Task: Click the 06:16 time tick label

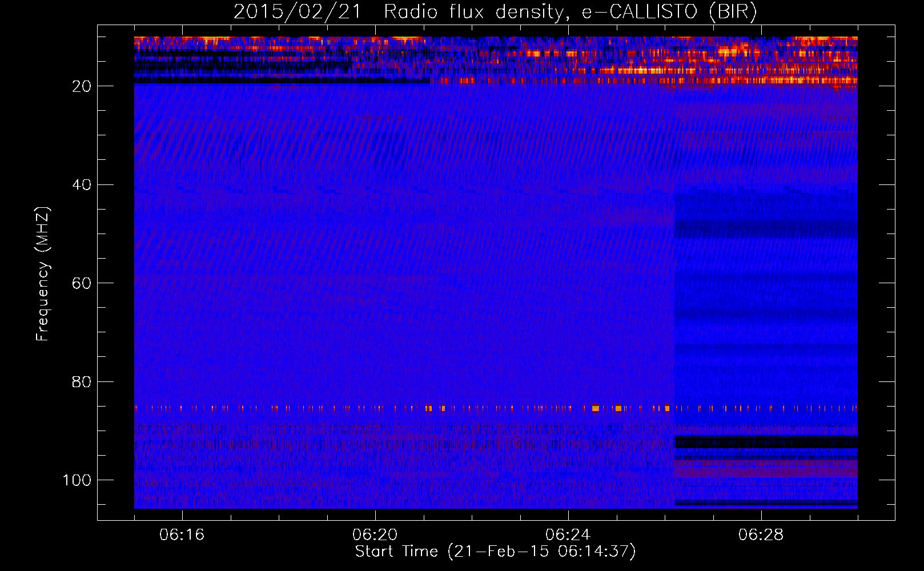Action: coord(182,535)
